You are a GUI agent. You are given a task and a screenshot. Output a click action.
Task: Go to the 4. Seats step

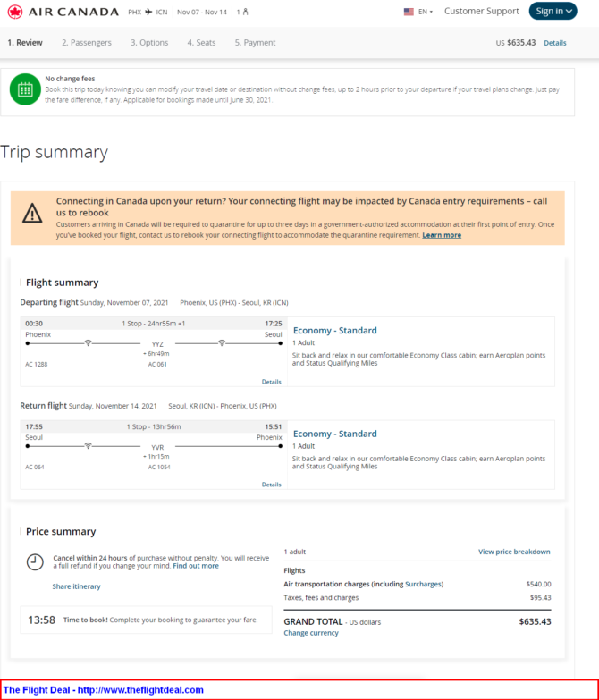coord(201,43)
